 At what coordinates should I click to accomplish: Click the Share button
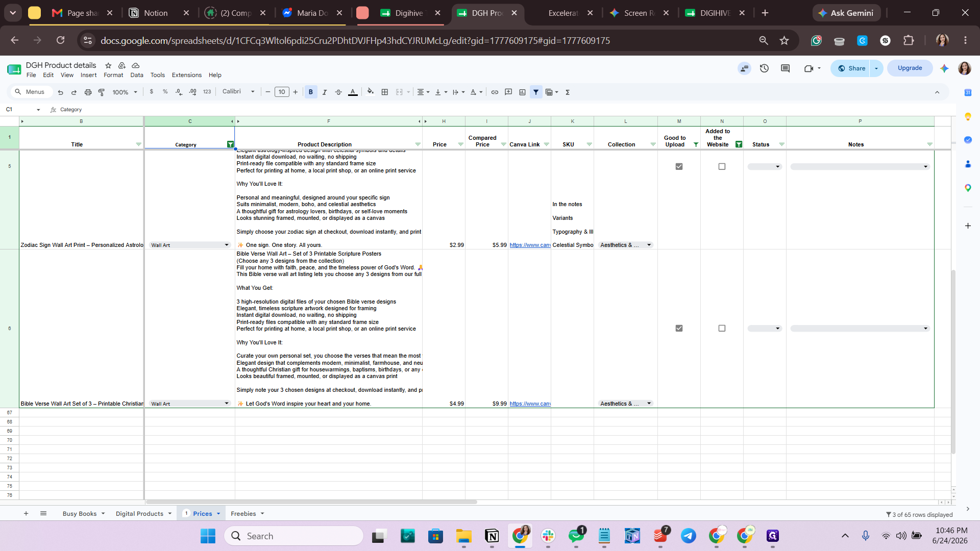(x=851, y=68)
